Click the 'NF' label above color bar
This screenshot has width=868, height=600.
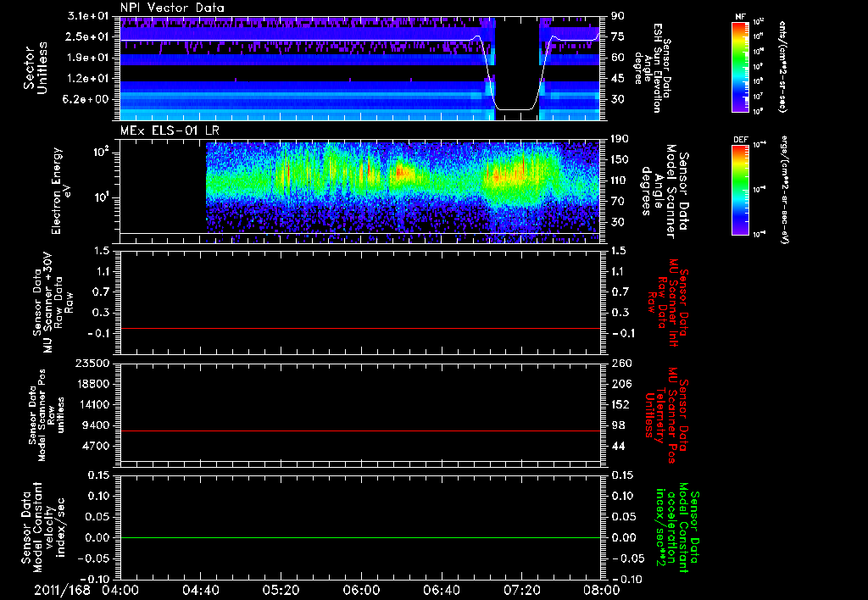(740, 17)
